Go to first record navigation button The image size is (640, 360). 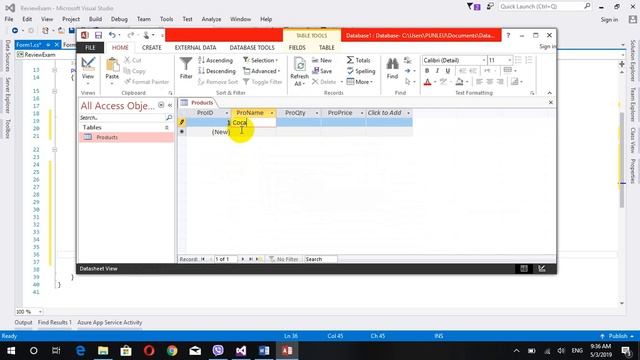coord(202,259)
